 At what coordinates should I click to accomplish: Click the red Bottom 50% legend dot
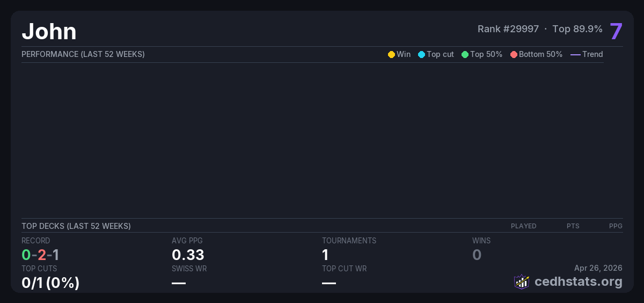click(x=514, y=54)
